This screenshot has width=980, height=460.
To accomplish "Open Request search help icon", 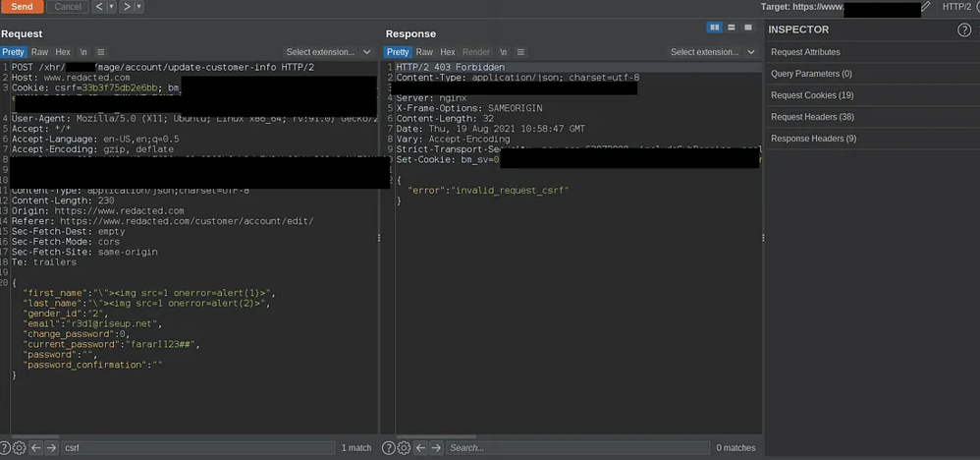I will click(x=6, y=447).
